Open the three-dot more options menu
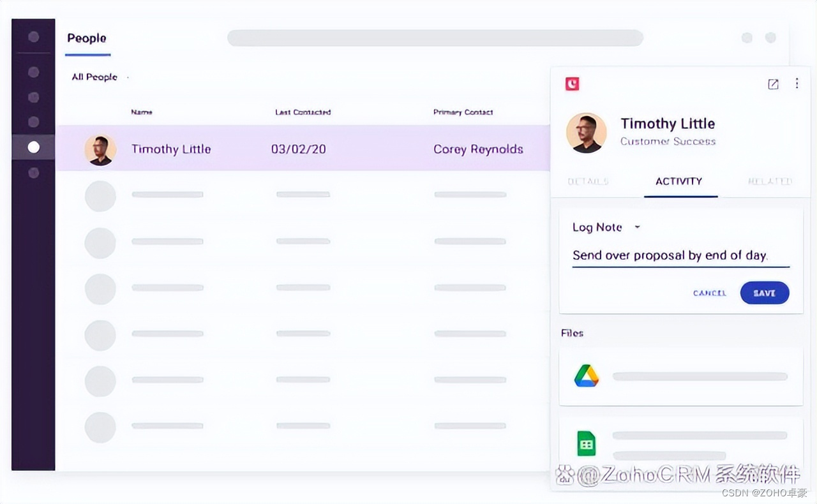Screen dimensions: 817x504 [x=797, y=84]
